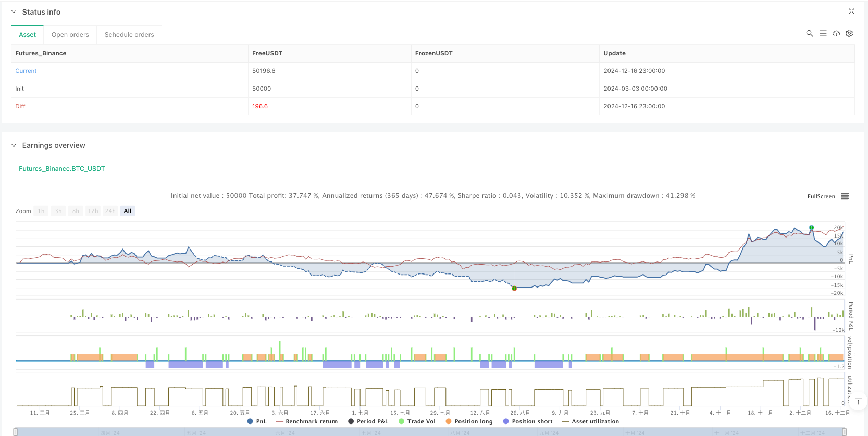Set chart zoom to 12h
This screenshot has height=436, width=868.
[93, 211]
